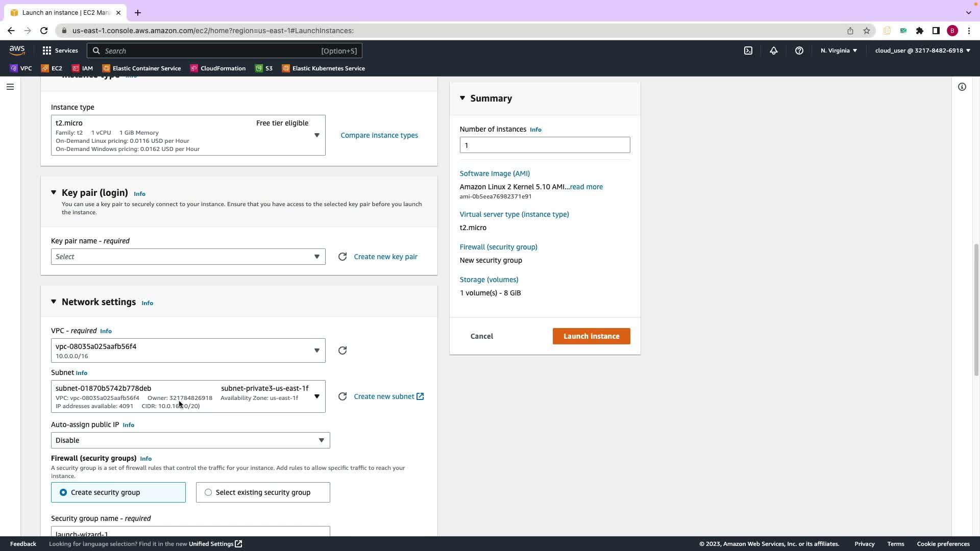Open the AWS help question-mark icon
The height and width of the screenshot is (551, 980).
pos(799,51)
